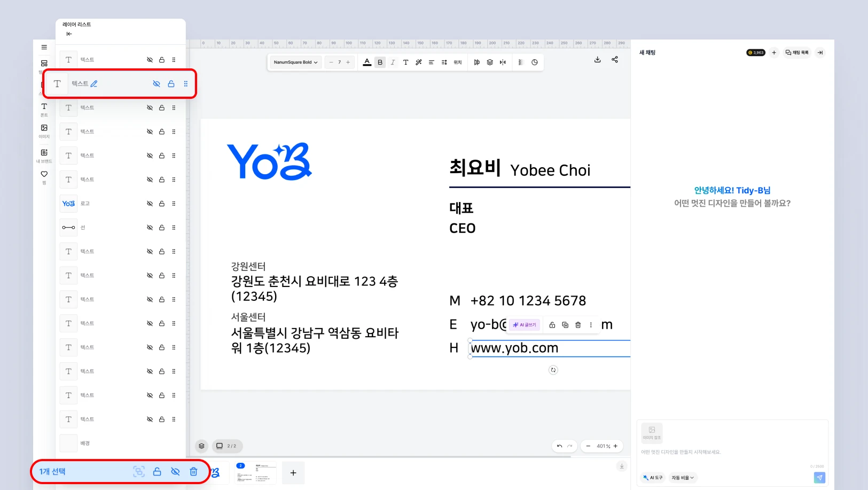Open line spacing options in toolbar
Viewport: 868px width, 490px height.
[444, 63]
